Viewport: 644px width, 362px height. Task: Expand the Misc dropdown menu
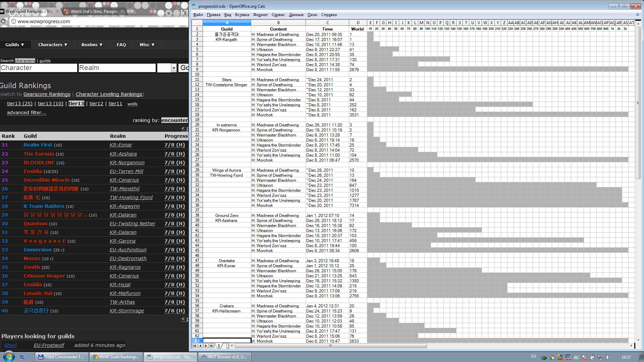pyautogui.click(x=147, y=45)
